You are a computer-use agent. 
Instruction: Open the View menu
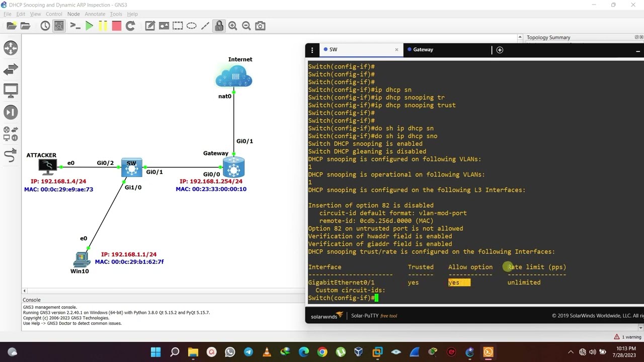tap(35, 14)
